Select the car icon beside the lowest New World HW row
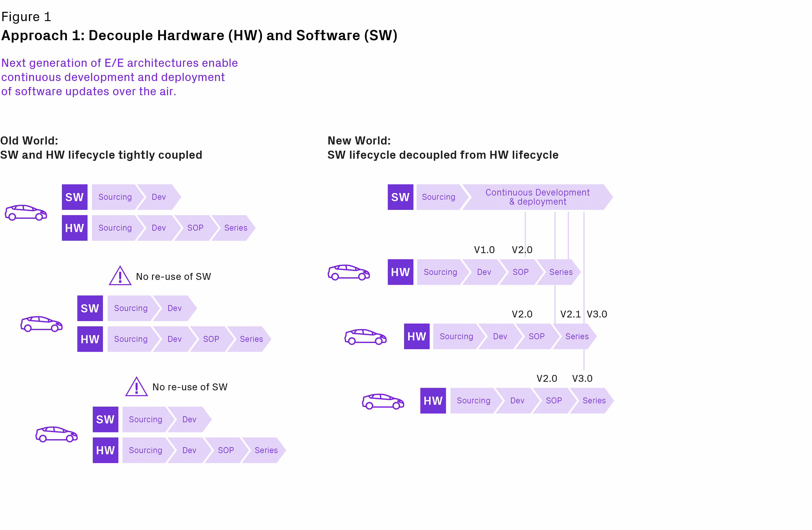Viewport: 812px width, 530px height. click(383, 401)
